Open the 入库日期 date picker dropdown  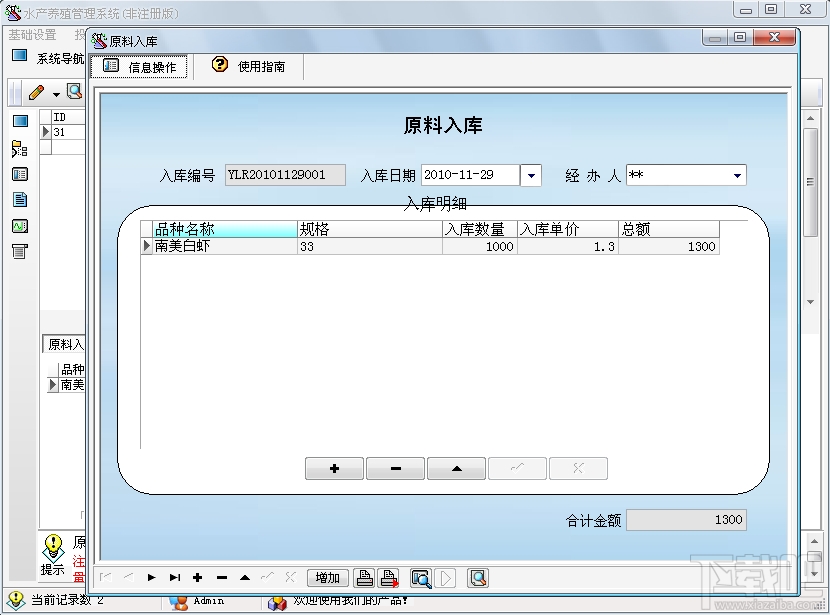(x=530, y=174)
